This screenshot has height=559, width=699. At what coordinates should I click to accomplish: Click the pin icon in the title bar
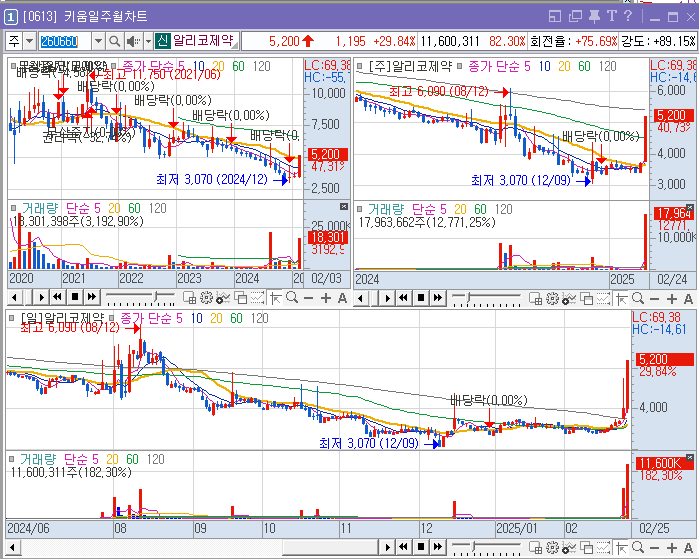(594, 16)
